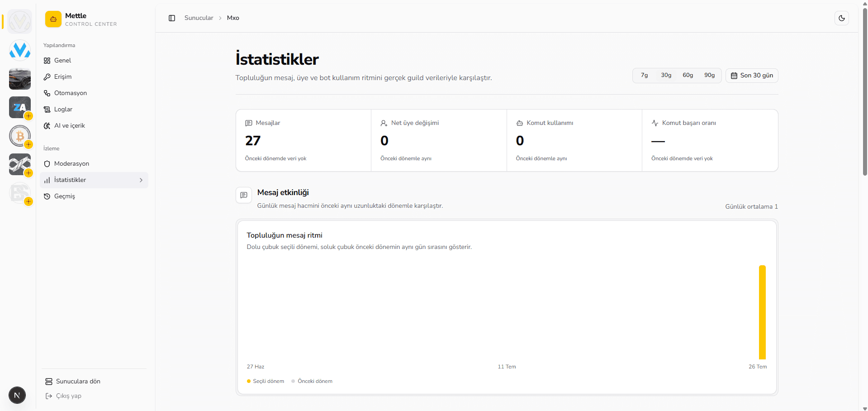Click the Erişim key icon
This screenshot has height=411, width=868.
47,77
